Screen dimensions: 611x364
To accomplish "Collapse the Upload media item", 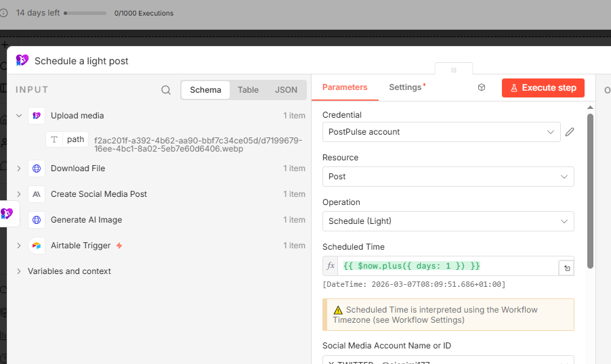I will point(19,116).
